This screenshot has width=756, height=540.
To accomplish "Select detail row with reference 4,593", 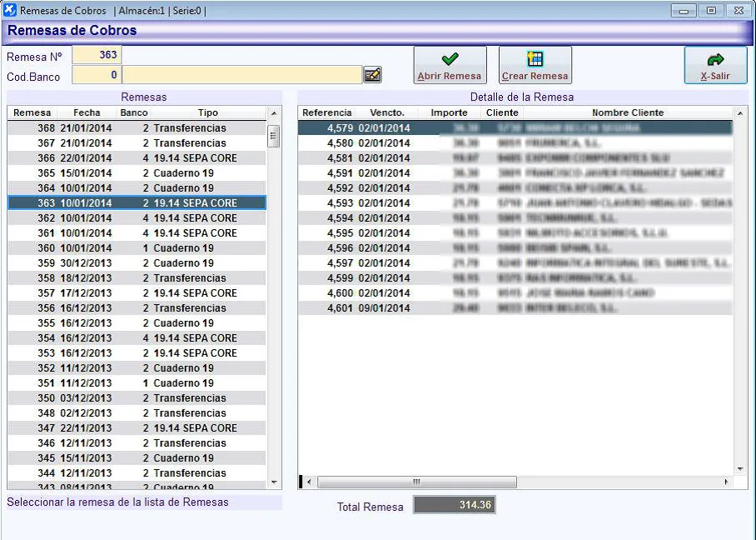I will [515, 203].
